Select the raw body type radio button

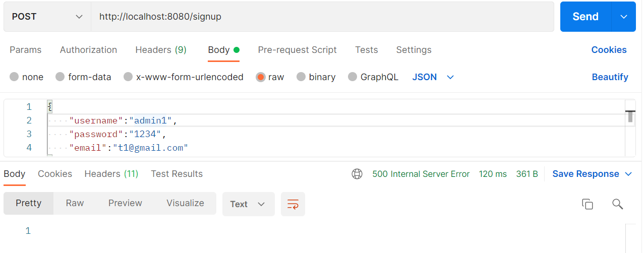click(261, 77)
